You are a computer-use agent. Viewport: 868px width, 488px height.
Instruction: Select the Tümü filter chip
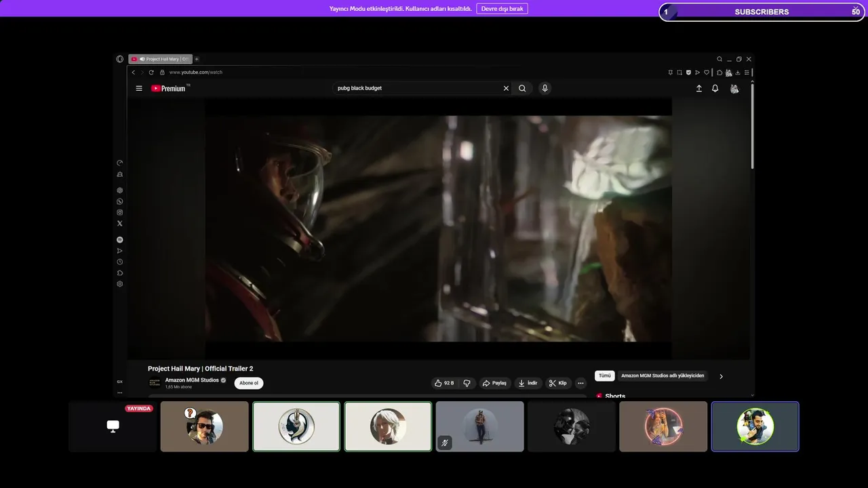point(605,375)
